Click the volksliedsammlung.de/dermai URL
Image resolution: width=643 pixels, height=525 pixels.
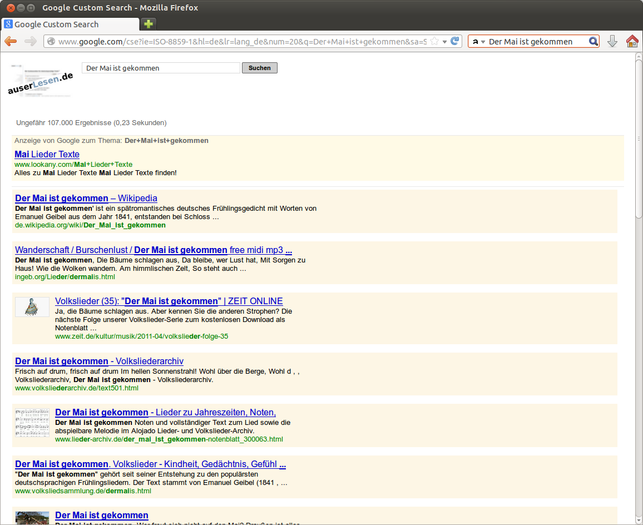point(83,491)
